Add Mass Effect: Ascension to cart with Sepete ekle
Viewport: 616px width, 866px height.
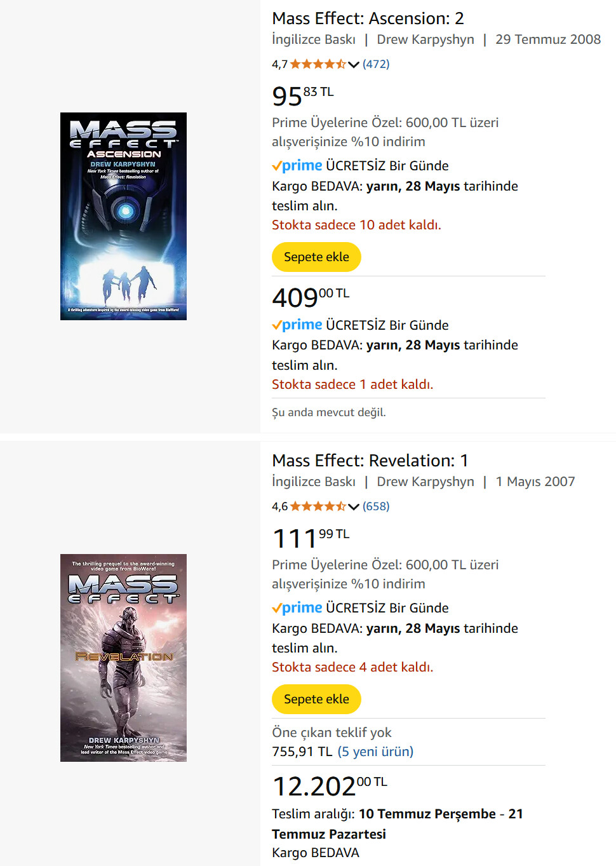tap(316, 257)
